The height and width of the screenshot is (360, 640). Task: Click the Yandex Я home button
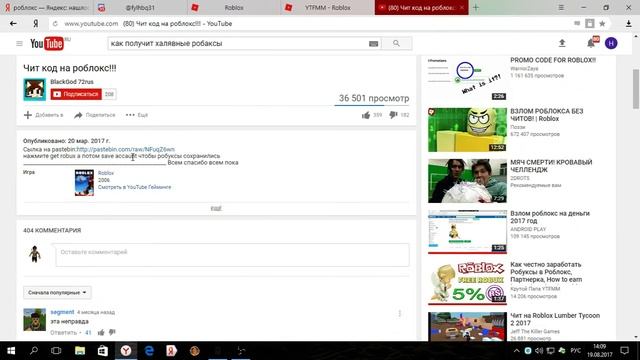click(x=36, y=24)
